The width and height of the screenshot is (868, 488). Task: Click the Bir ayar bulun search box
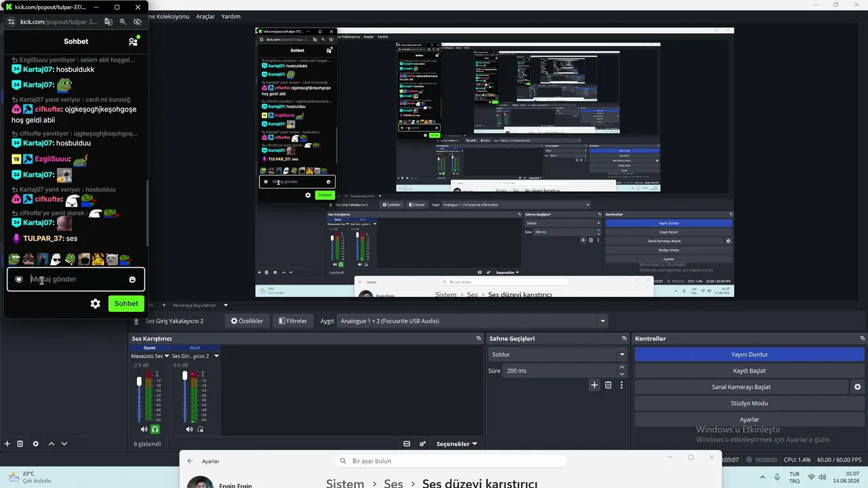[452, 461]
